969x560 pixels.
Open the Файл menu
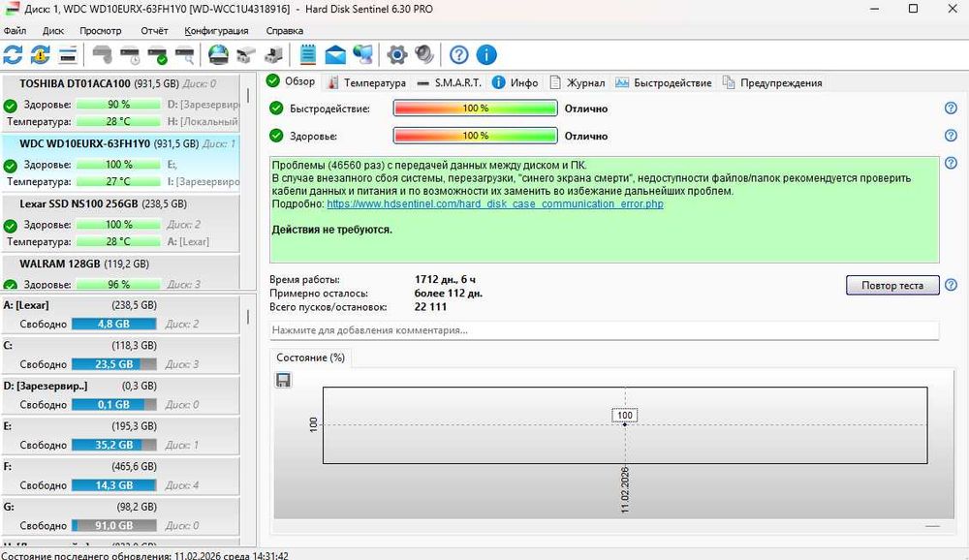(15, 30)
